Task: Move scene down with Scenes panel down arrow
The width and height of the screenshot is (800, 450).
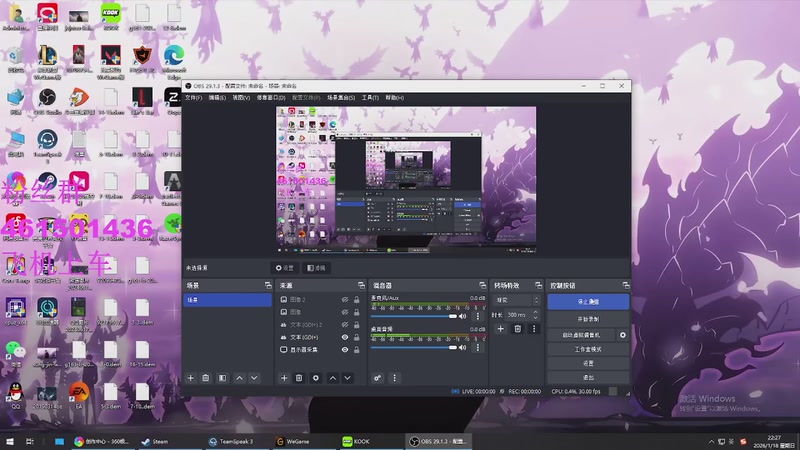Action: [254, 378]
